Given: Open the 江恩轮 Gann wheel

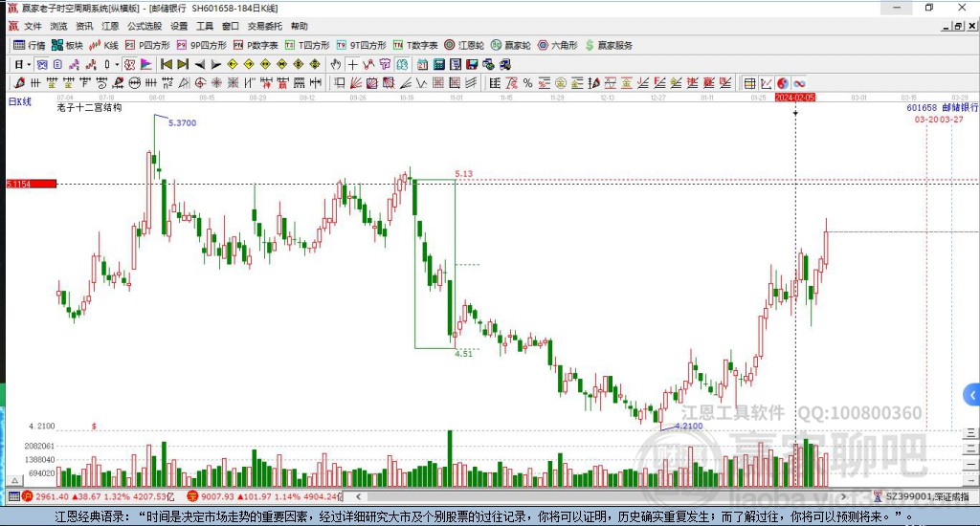Looking at the screenshot, I should 464,45.
